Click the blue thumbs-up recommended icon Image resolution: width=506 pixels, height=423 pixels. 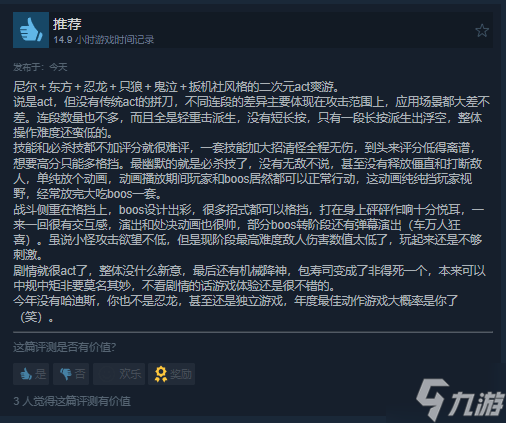click(x=31, y=30)
